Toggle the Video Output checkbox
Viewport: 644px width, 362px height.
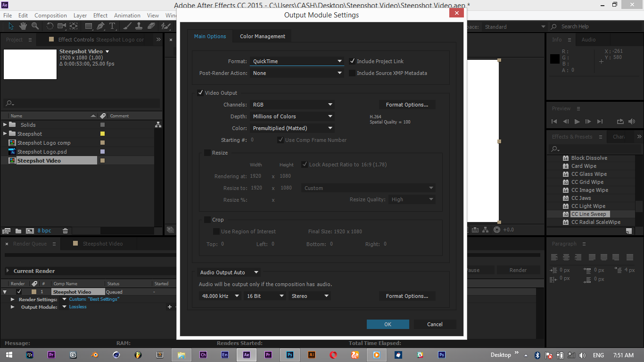[x=200, y=93]
